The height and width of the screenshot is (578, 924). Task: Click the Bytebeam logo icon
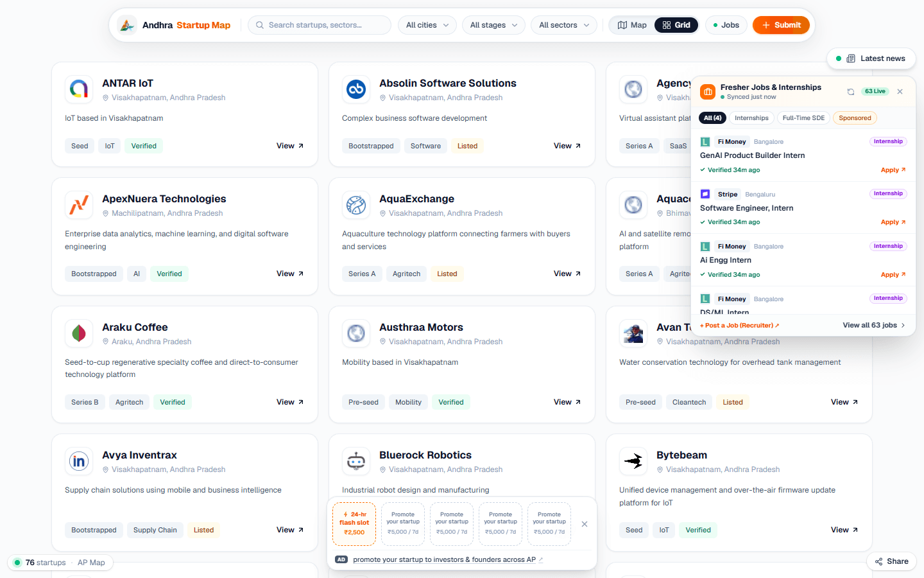click(x=633, y=461)
